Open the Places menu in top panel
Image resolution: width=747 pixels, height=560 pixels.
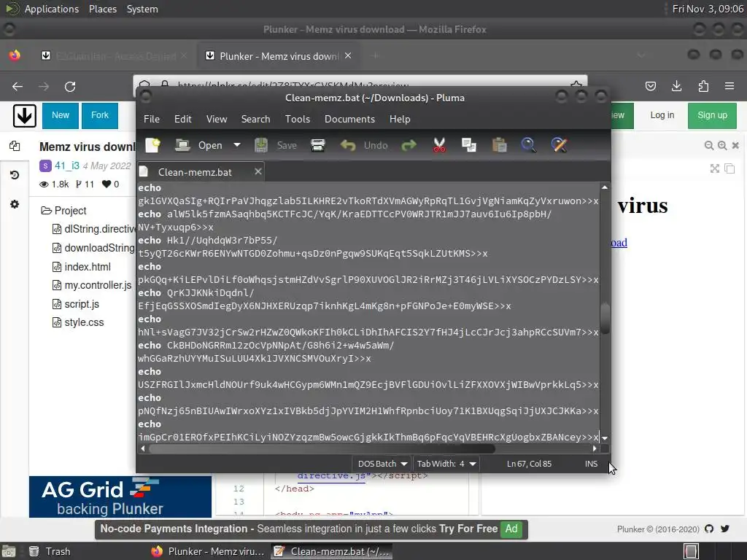[102, 9]
